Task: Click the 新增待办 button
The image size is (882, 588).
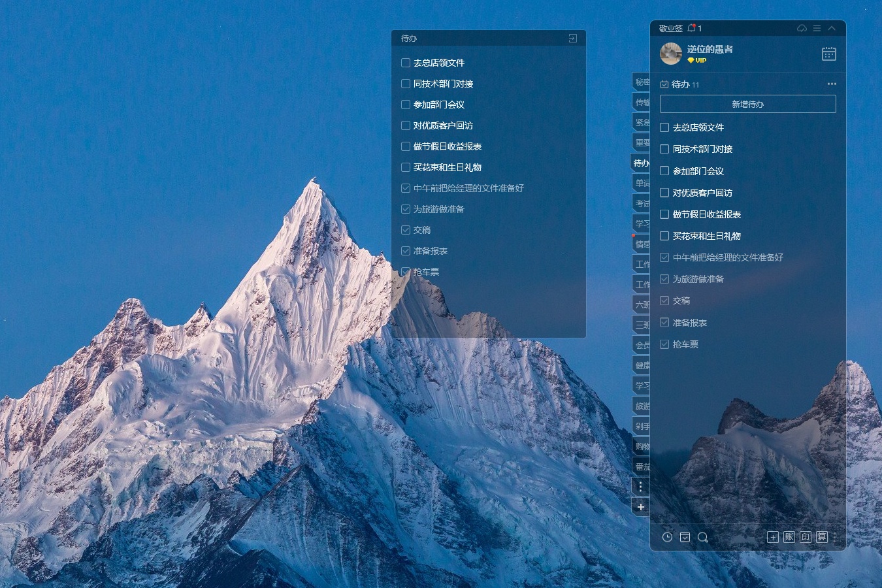Action: click(x=747, y=104)
